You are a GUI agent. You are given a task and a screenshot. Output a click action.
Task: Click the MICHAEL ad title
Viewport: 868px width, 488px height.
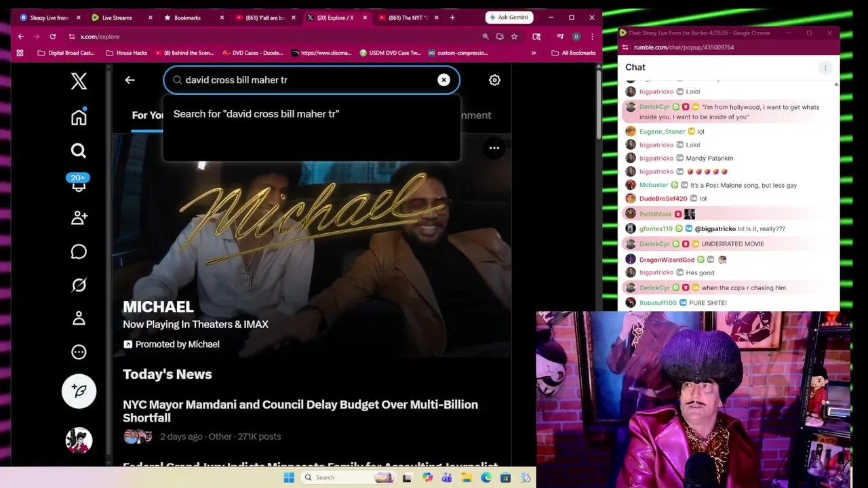[158, 306]
